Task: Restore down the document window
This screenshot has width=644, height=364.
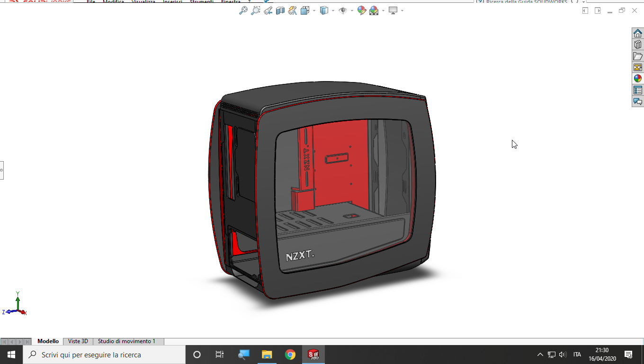Action: [622, 10]
